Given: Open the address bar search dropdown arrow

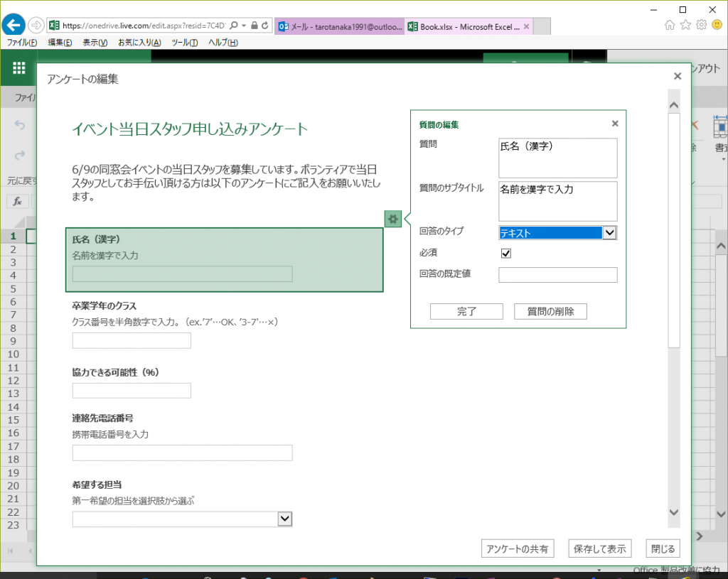Looking at the screenshot, I should tap(244, 26).
